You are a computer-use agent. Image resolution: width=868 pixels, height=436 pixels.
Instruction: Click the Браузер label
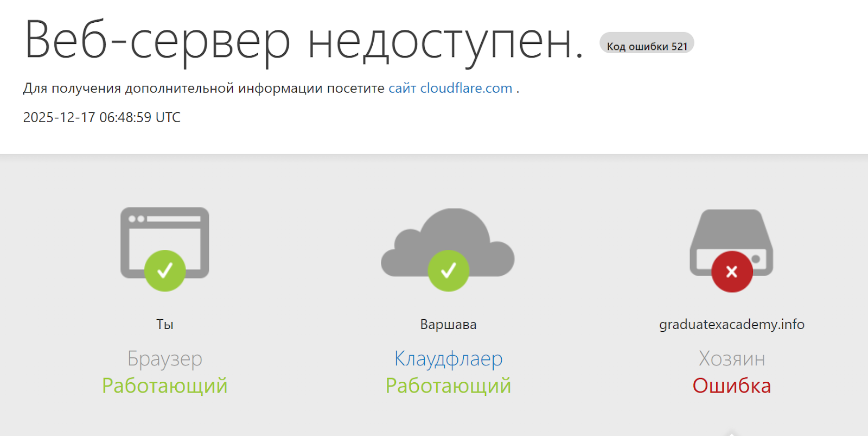[165, 358]
